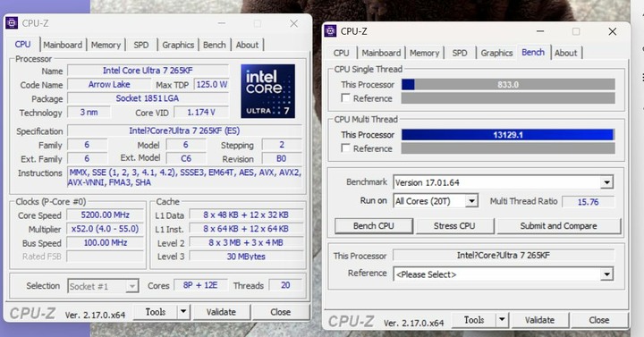Image resolution: width=644 pixels, height=337 pixels.
Task: Select CPU tab in left window
Action: [22, 45]
